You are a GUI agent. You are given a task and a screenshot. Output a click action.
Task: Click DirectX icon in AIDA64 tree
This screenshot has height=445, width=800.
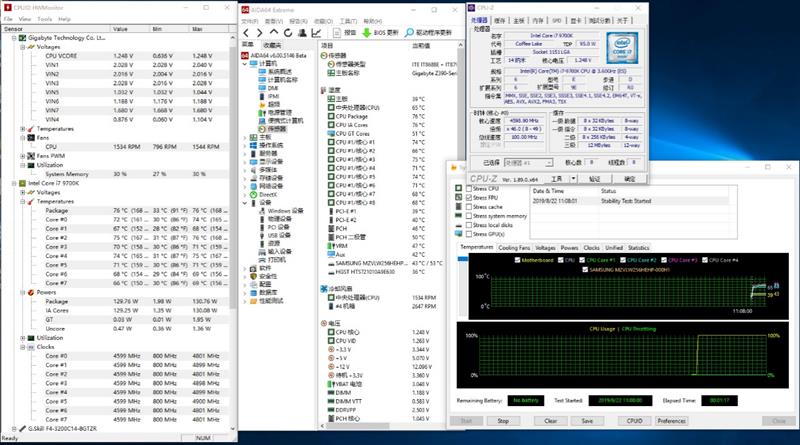(x=253, y=194)
